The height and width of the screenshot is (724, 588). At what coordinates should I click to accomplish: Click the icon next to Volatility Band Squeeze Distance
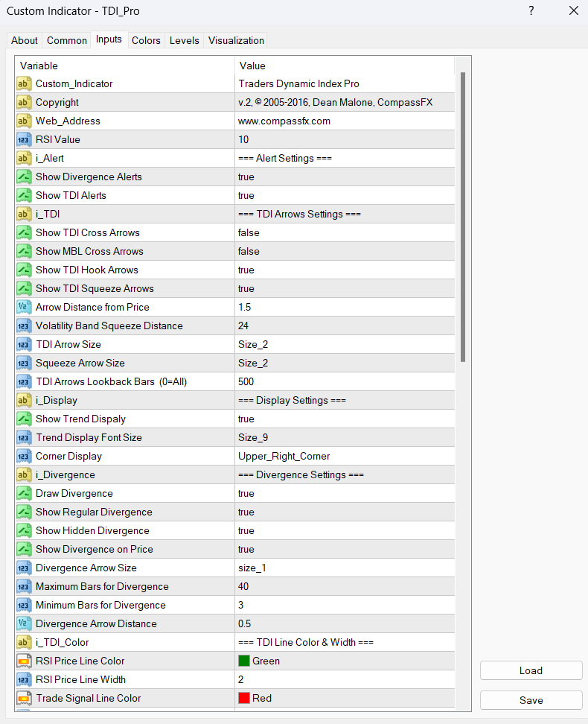(24, 326)
